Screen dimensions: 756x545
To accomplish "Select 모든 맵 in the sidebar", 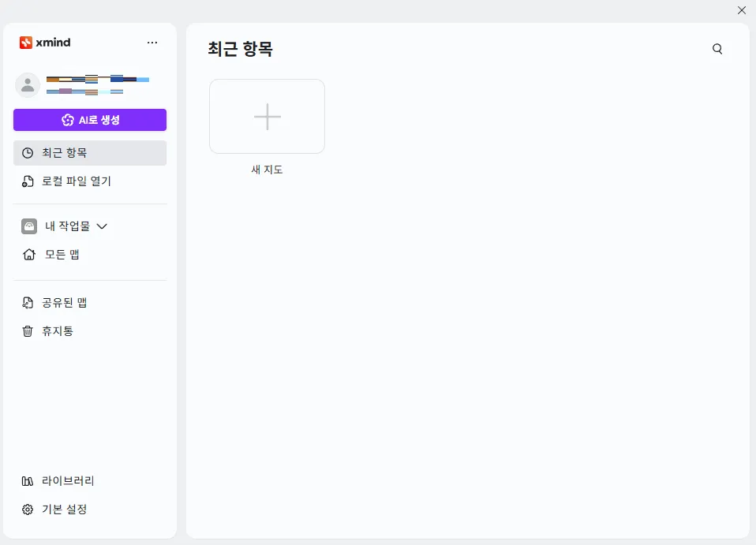I will (x=62, y=254).
